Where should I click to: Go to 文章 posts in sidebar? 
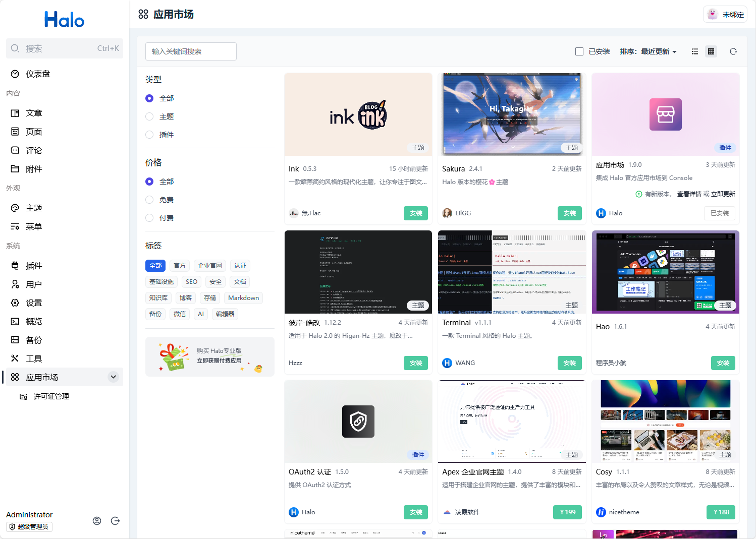click(x=34, y=113)
